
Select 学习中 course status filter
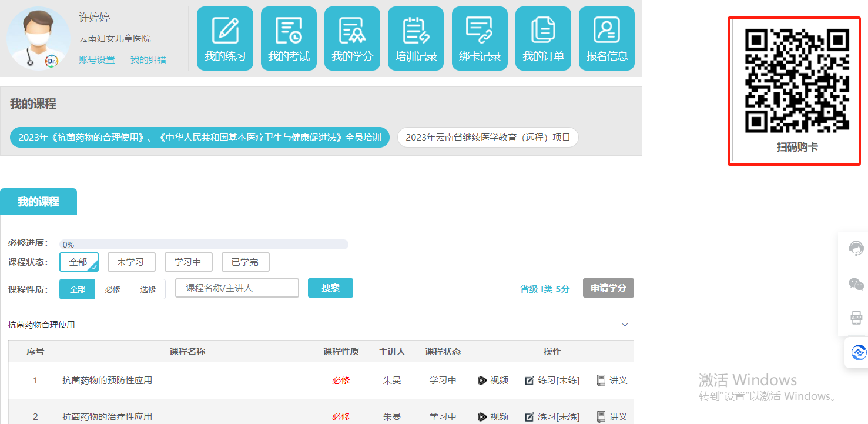(187, 262)
